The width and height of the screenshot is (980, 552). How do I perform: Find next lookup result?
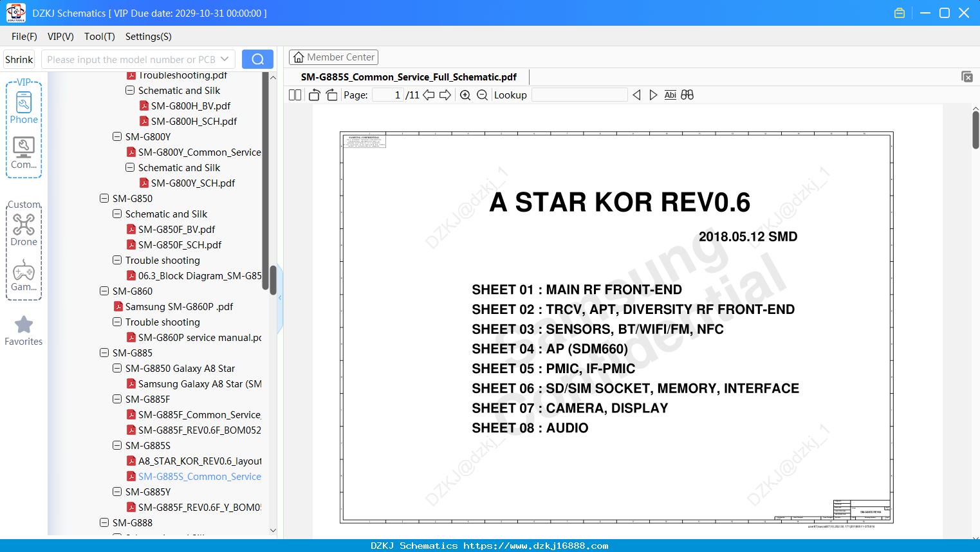(x=653, y=95)
